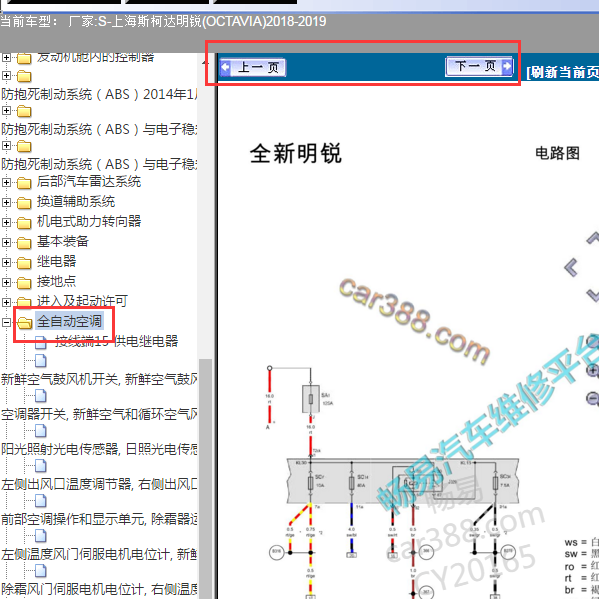599x599 pixels.
Task: Open the 新鲜空气鼓风机开关 diagram entry
Action: tap(99, 379)
